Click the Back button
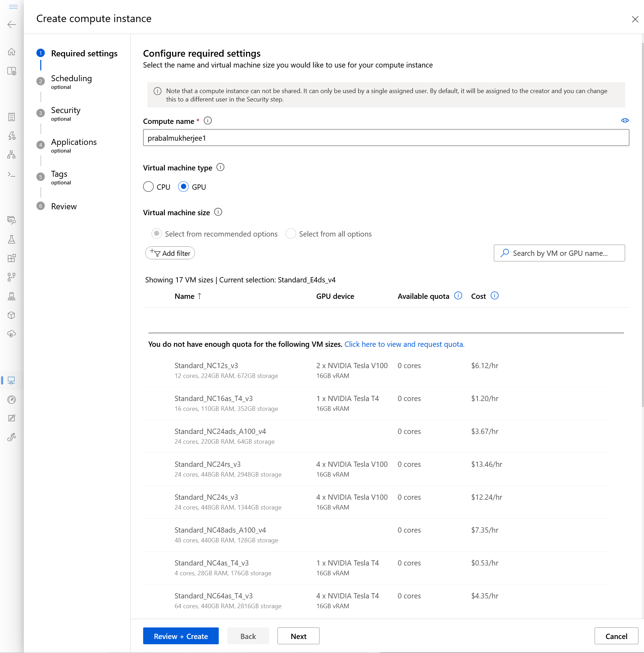Image resolution: width=644 pixels, height=653 pixels. click(x=248, y=636)
